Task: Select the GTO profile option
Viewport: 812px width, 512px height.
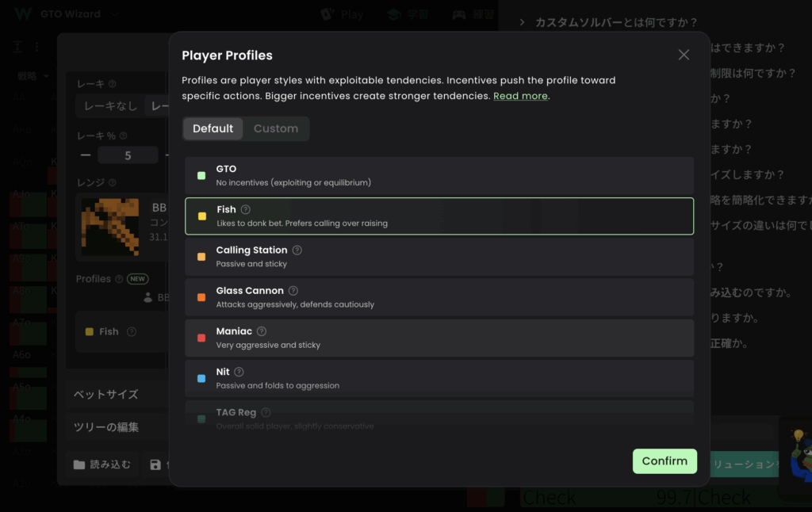Action: click(439, 175)
